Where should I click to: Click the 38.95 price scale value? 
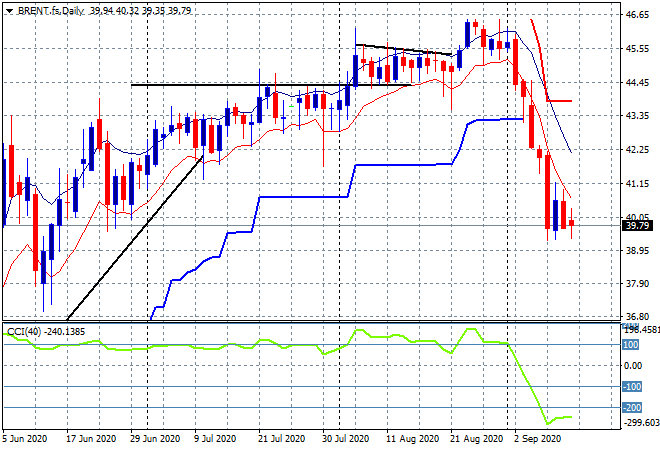(637, 250)
